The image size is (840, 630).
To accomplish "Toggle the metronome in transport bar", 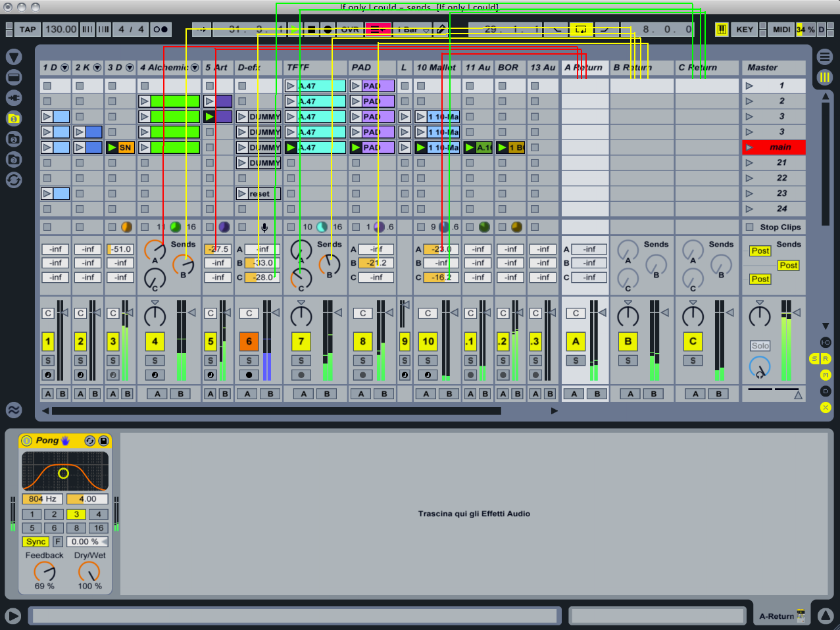I will coord(161,29).
